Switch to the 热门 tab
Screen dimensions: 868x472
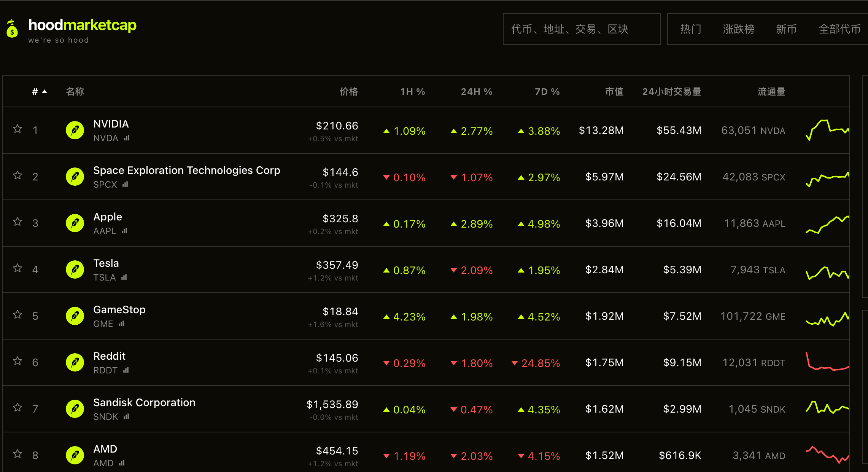[x=691, y=29]
